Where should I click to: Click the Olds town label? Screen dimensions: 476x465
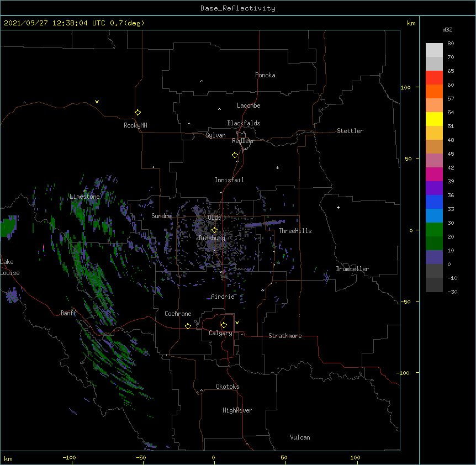click(x=214, y=218)
